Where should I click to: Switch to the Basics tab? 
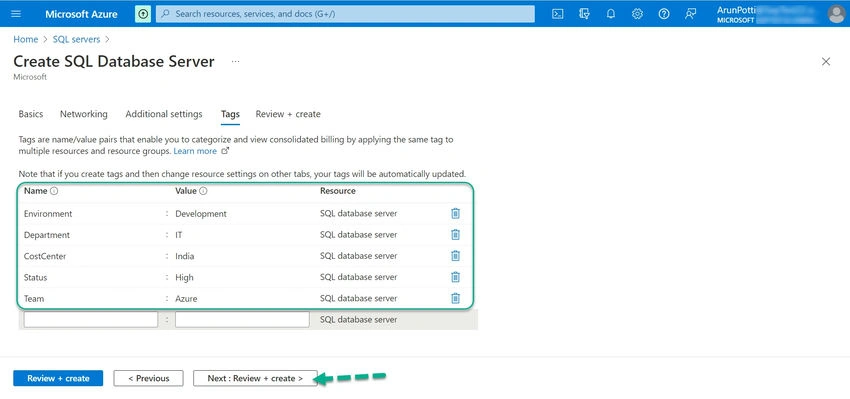coord(31,114)
